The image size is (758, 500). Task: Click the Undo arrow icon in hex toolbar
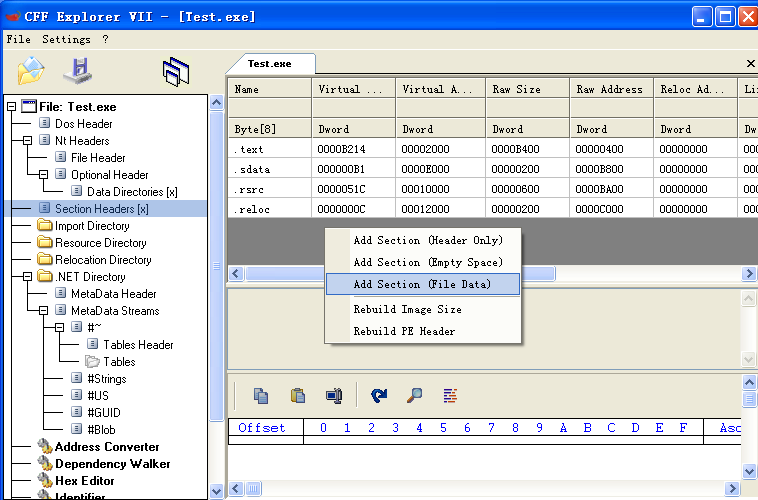[379, 396]
